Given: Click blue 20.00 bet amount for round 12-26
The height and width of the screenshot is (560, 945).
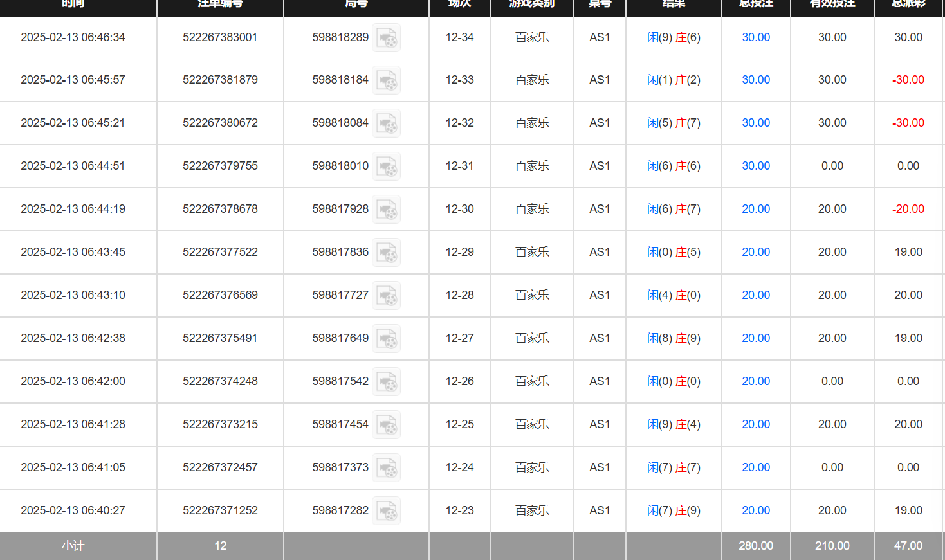Looking at the screenshot, I should pyautogui.click(x=756, y=381).
